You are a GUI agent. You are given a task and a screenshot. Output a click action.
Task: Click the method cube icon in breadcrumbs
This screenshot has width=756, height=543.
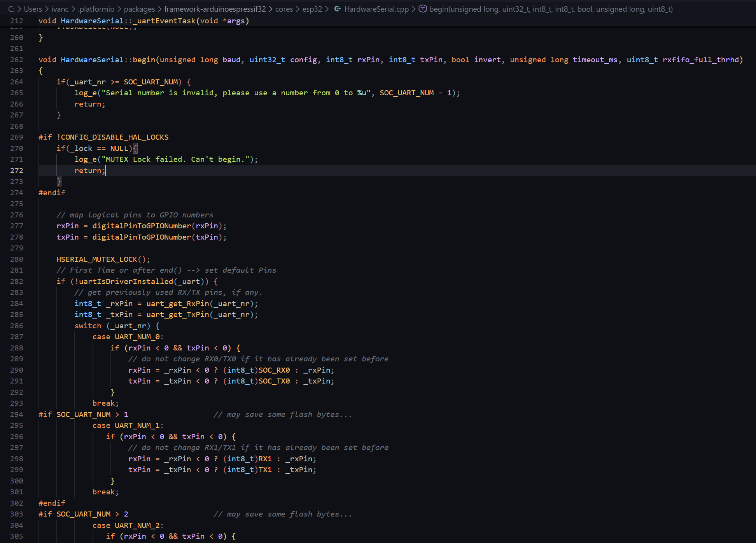(423, 9)
